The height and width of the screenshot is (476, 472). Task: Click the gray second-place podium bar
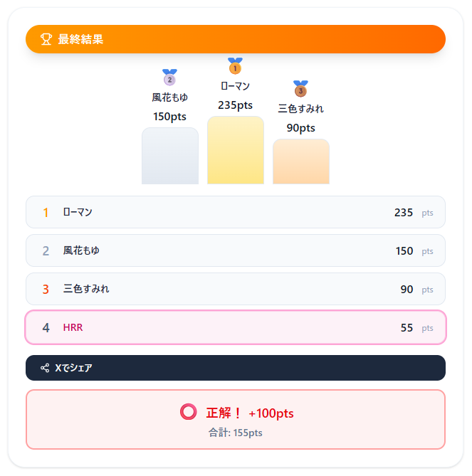(170, 156)
